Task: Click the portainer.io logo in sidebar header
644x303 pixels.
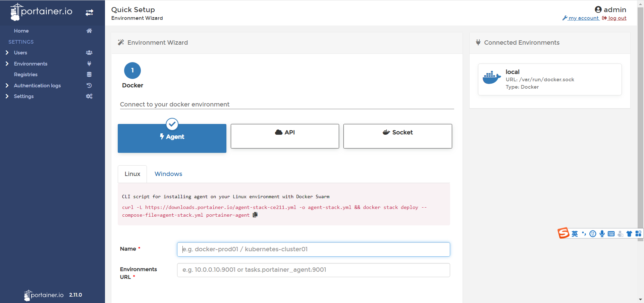Action: click(41, 12)
